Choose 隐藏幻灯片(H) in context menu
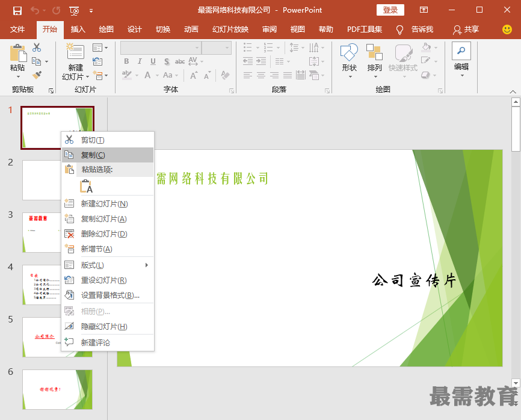This screenshot has width=521, height=420. tap(108, 327)
